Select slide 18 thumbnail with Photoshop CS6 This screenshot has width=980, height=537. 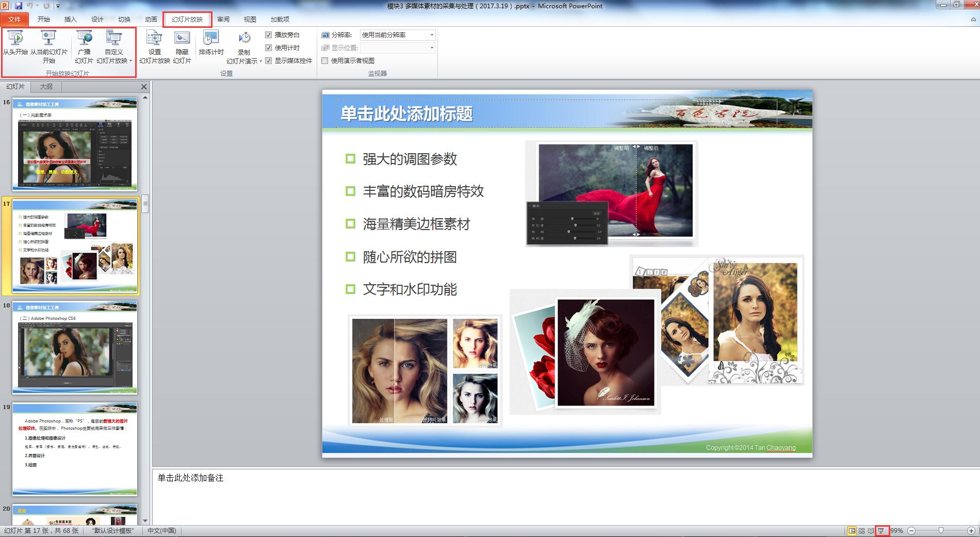(75, 347)
